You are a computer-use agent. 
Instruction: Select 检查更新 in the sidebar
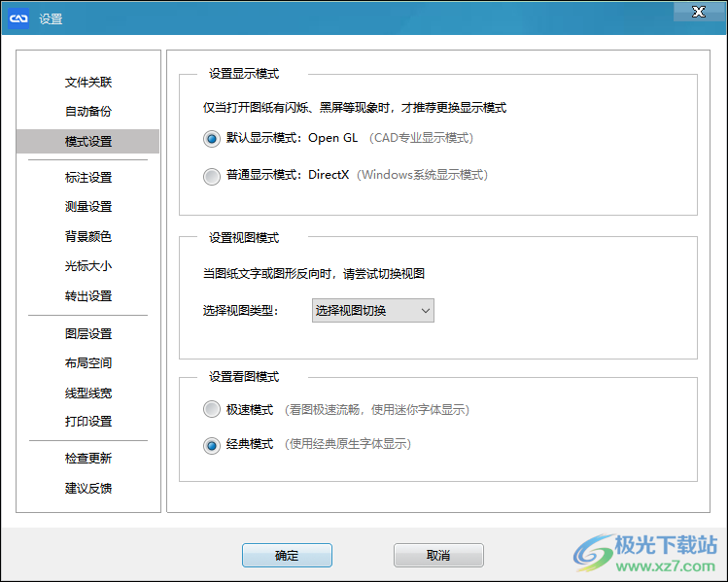click(x=88, y=458)
